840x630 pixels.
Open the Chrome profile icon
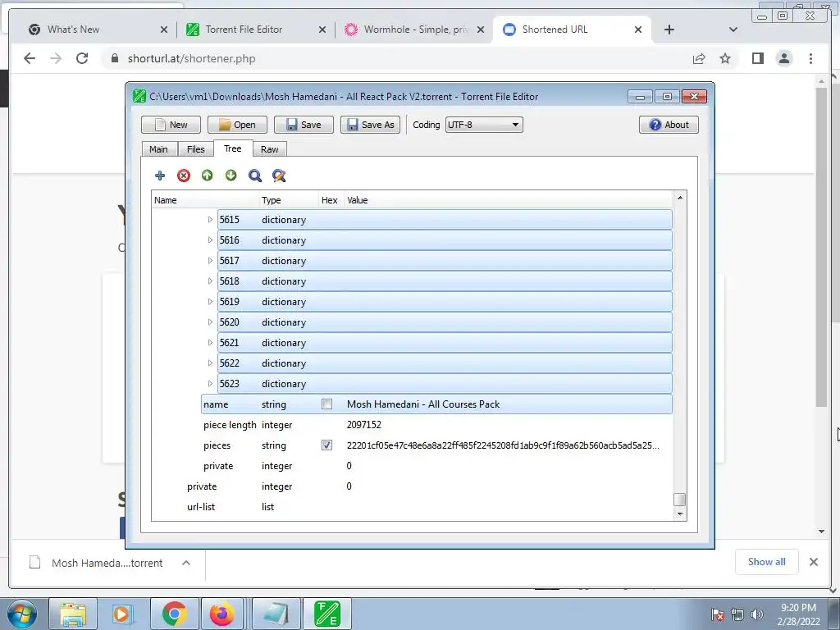[784, 58]
